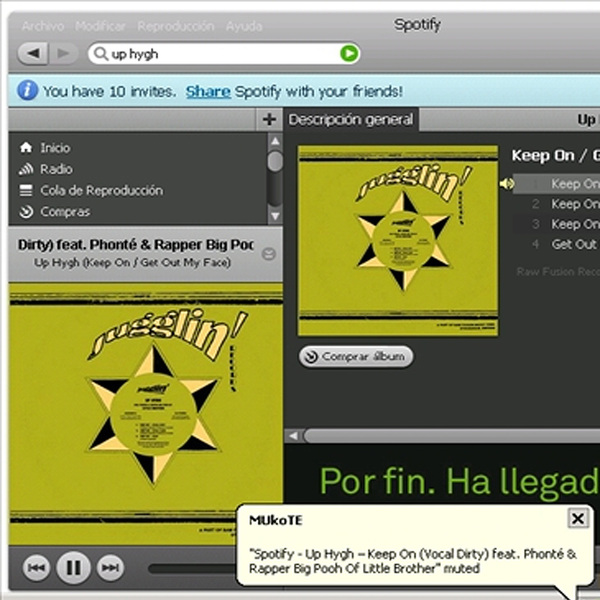Select track 1 Keep On in the album list

tap(556, 184)
